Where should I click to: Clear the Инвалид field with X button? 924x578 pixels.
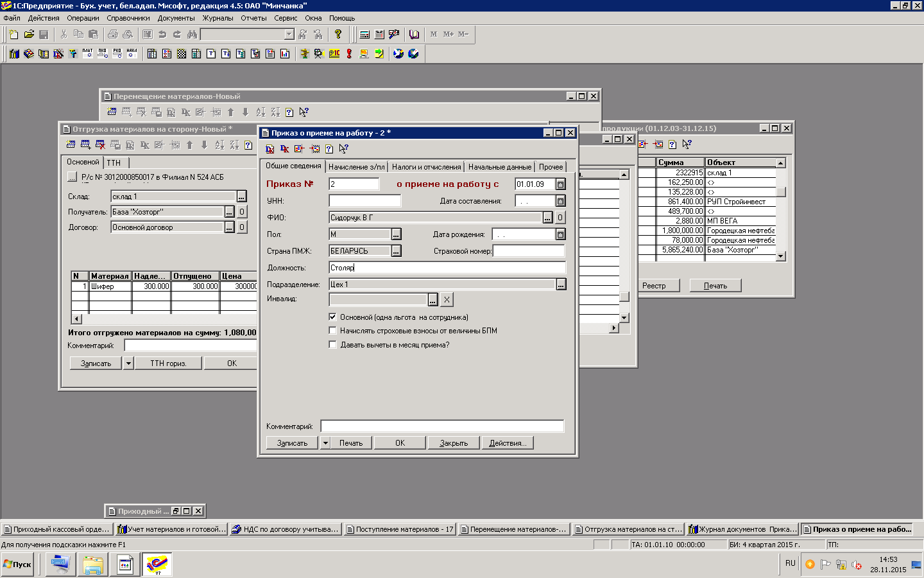pyautogui.click(x=447, y=299)
